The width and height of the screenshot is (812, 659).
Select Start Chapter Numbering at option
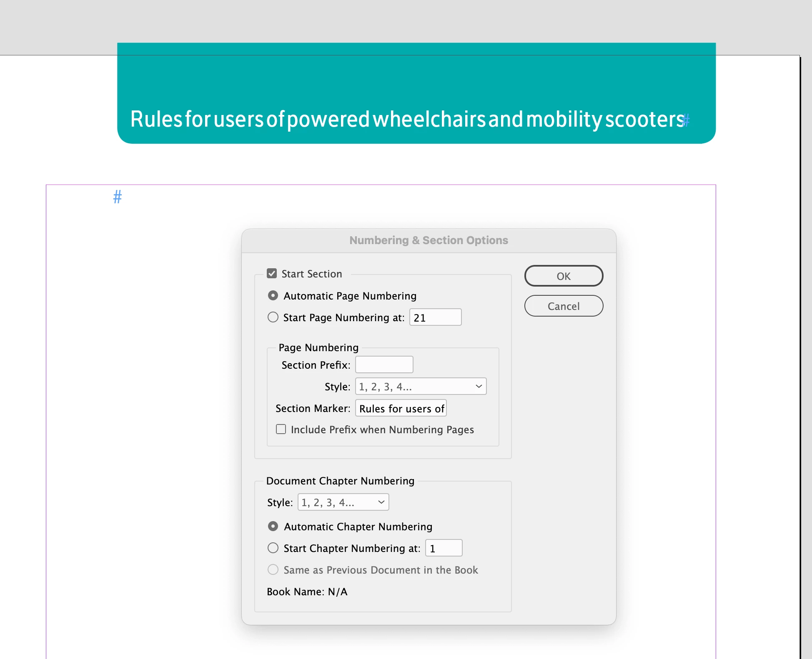click(273, 548)
